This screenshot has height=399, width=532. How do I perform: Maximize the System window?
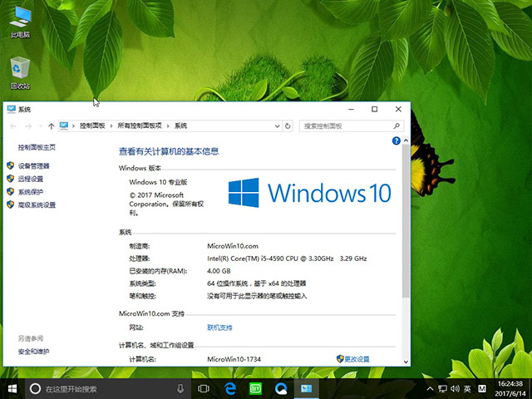click(x=375, y=109)
